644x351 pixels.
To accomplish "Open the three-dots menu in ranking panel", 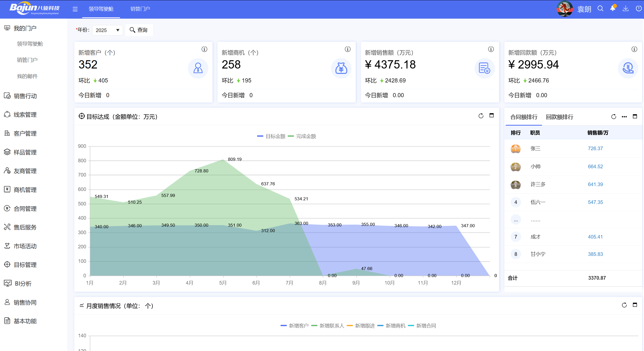I will [624, 117].
